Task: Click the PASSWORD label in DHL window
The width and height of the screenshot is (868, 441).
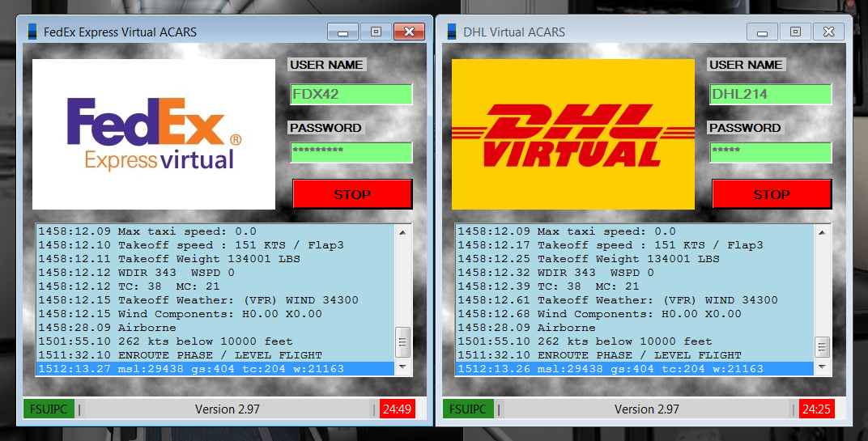Action: 745,128
